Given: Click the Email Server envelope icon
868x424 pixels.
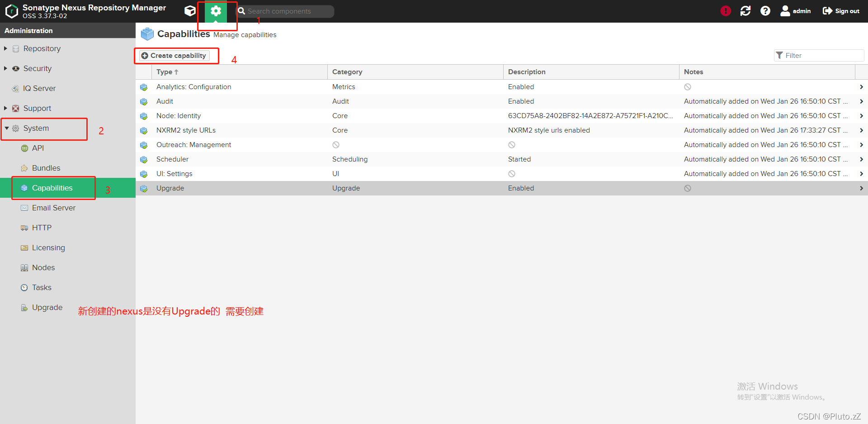Looking at the screenshot, I should (24, 208).
